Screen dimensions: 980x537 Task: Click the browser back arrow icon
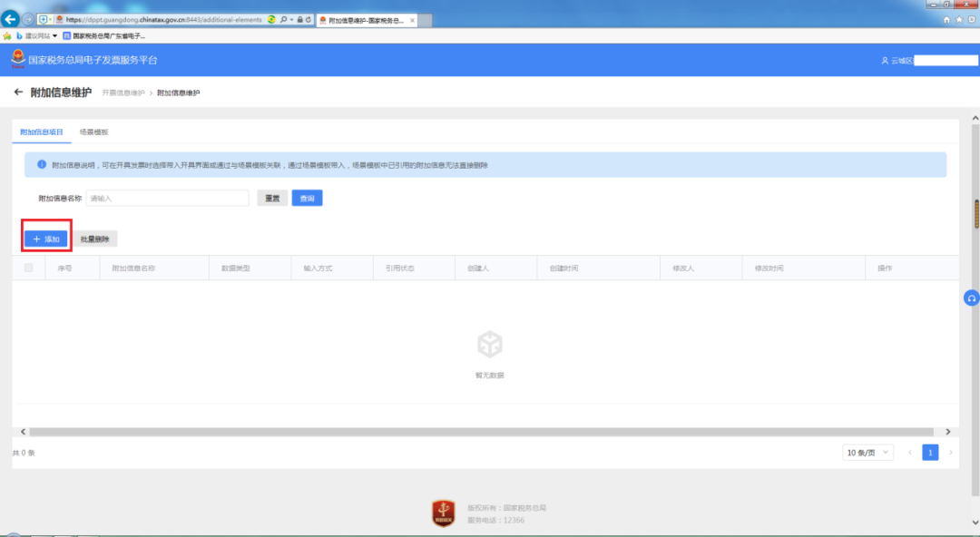[10, 19]
